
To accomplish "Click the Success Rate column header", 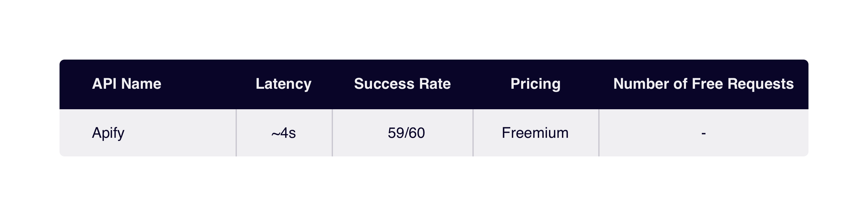I will pyautogui.click(x=402, y=84).
